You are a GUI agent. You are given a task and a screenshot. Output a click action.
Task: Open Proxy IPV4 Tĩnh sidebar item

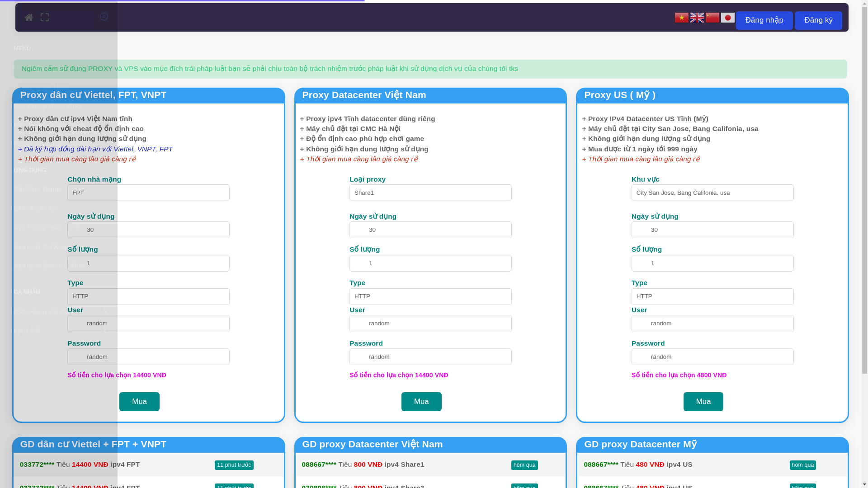41,86
